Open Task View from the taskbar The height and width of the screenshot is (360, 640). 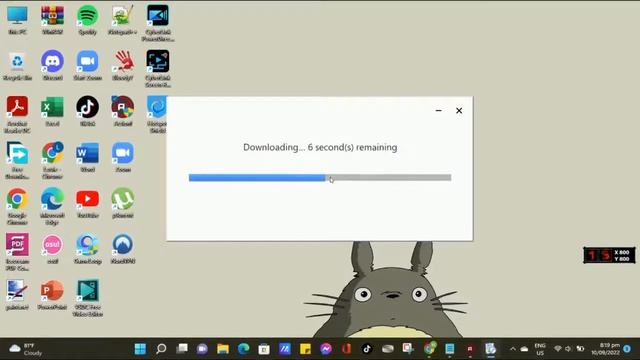pos(182,349)
